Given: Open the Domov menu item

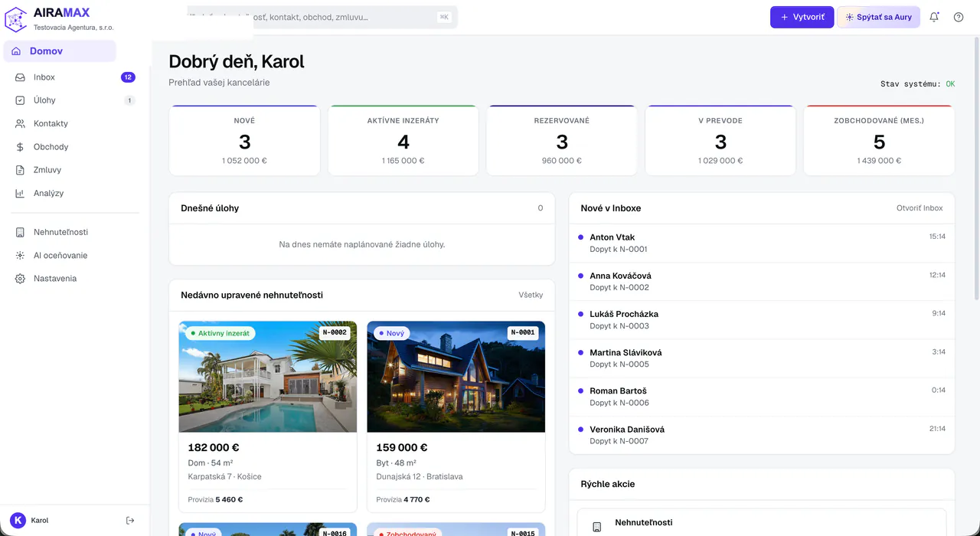Looking at the screenshot, I should pyautogui.click(x=60, y=51).
